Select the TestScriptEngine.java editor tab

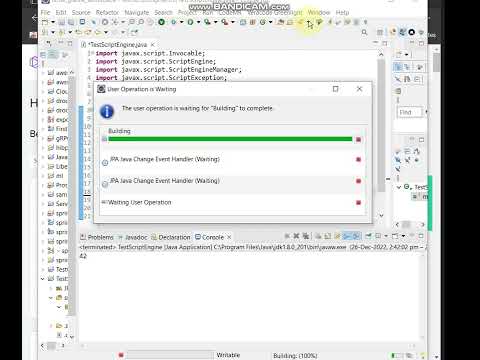[116, 44]
